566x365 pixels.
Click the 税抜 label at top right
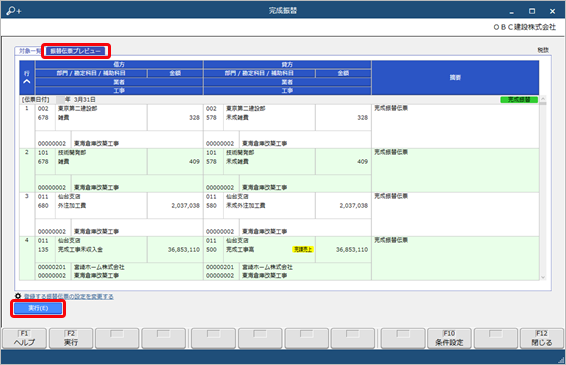click(543, 50)
